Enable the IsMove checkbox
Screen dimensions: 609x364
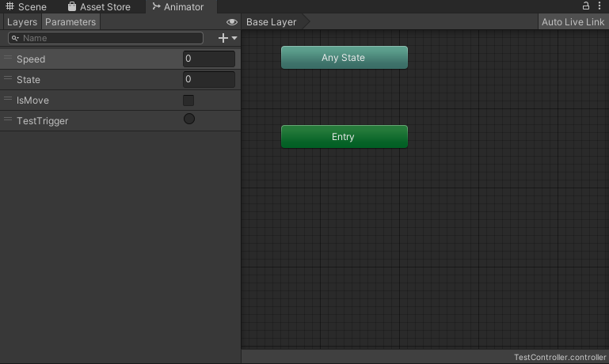point(188,100)
